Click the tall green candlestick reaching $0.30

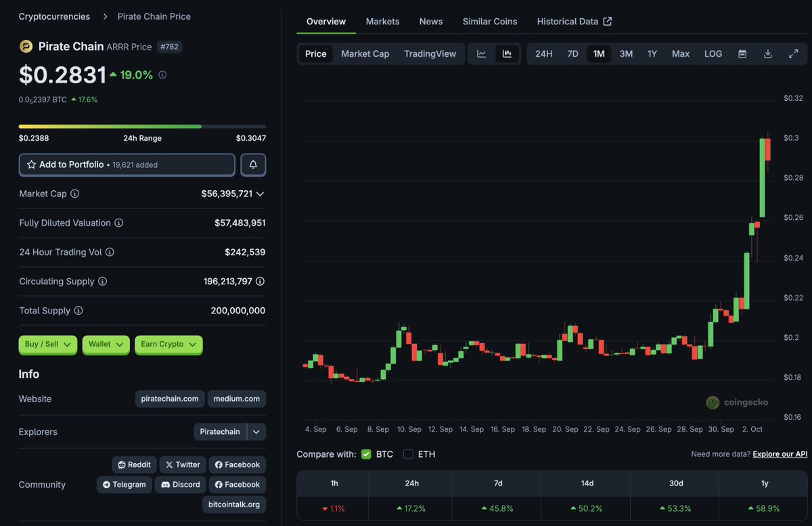(x=762, y=177)
